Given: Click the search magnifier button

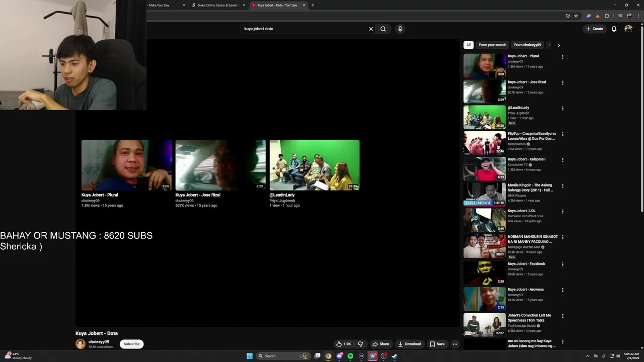Looking at the screenshot, I should point(383,29).
